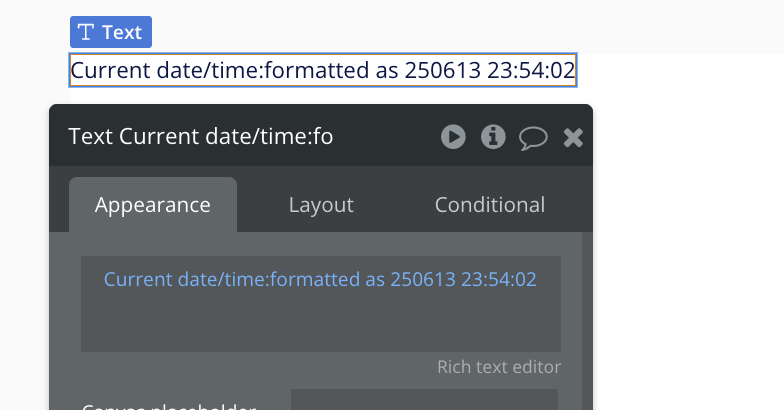Click the speech bubble comment icon
This screenshot has height=410, width=784.
(x=533, y=138)
